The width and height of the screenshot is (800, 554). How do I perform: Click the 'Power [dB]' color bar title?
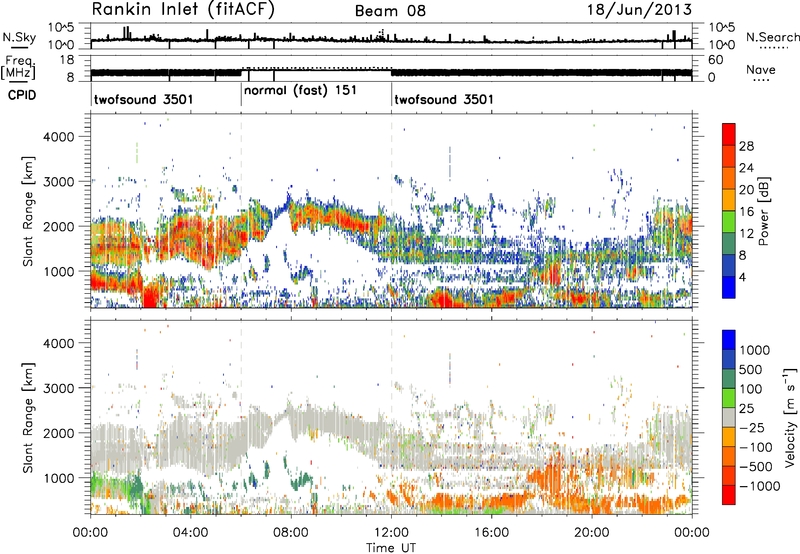coord(763,211)
